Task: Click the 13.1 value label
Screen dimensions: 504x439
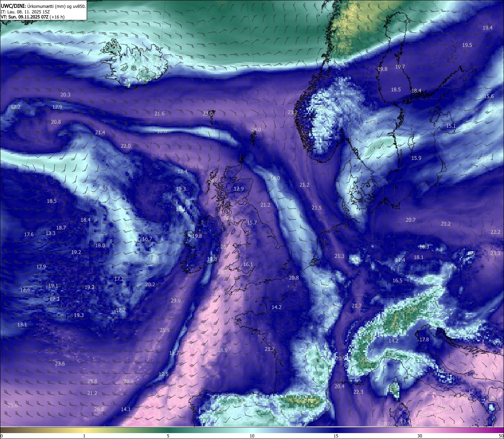Action: (22, 325)
